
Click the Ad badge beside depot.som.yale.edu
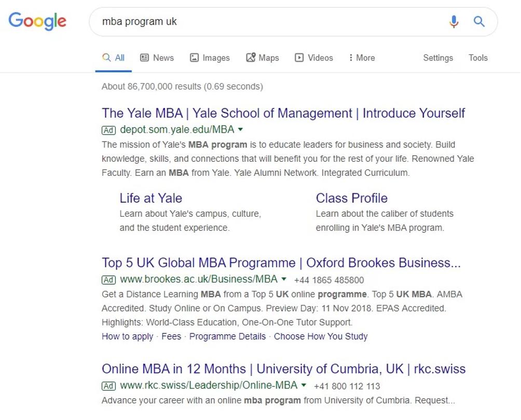click(108, 130)
